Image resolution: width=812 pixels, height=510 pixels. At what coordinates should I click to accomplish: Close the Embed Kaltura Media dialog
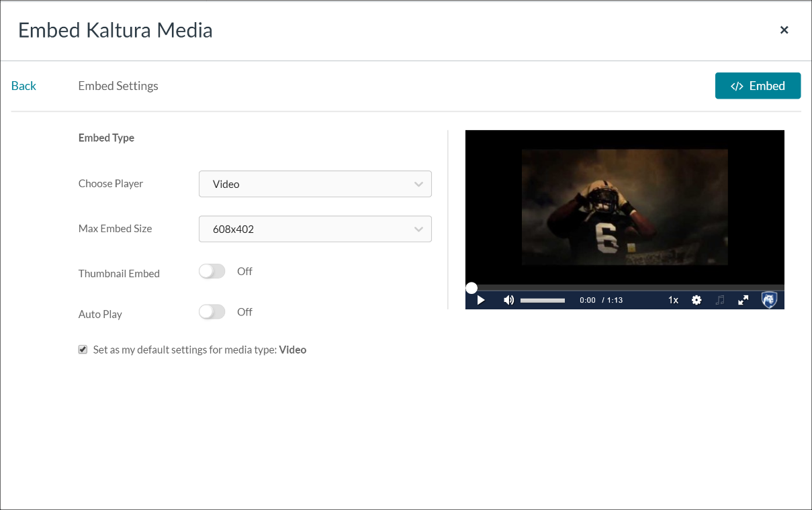[784, 30]
